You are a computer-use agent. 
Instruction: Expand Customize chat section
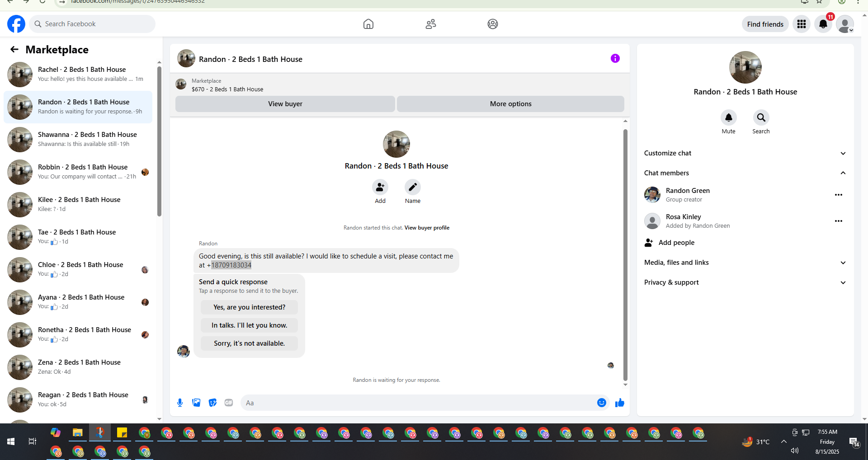pyautogui.click(x=745, y=153)
